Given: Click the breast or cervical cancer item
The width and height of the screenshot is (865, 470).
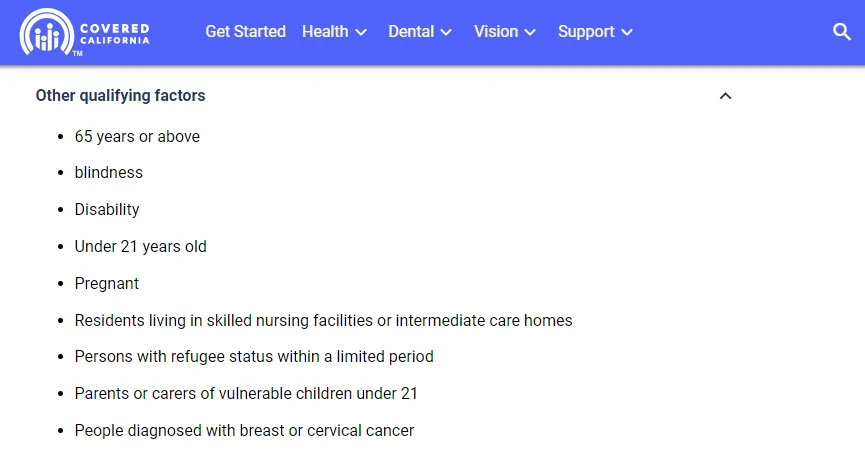Looking at the screenshot, I should pos(244,430).
